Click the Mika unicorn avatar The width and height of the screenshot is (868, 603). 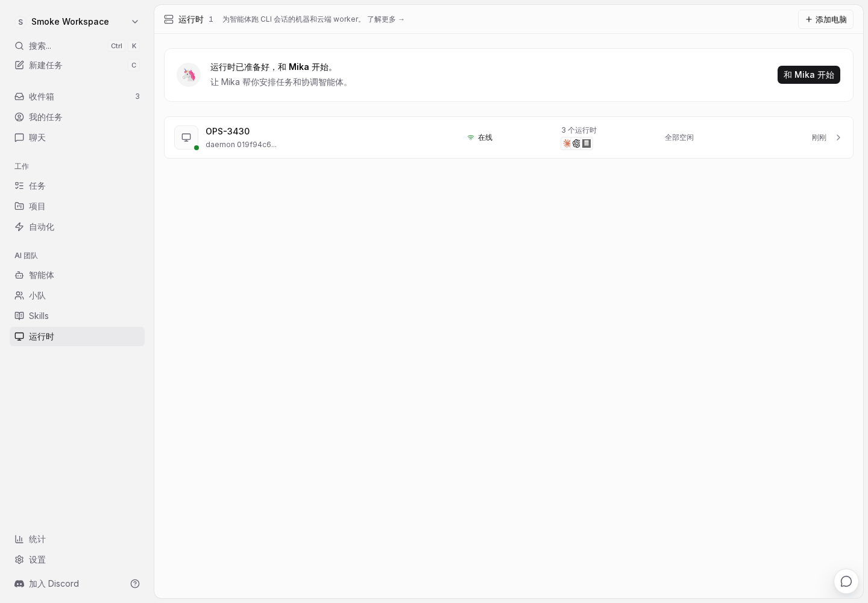click(x=189, y=75)
